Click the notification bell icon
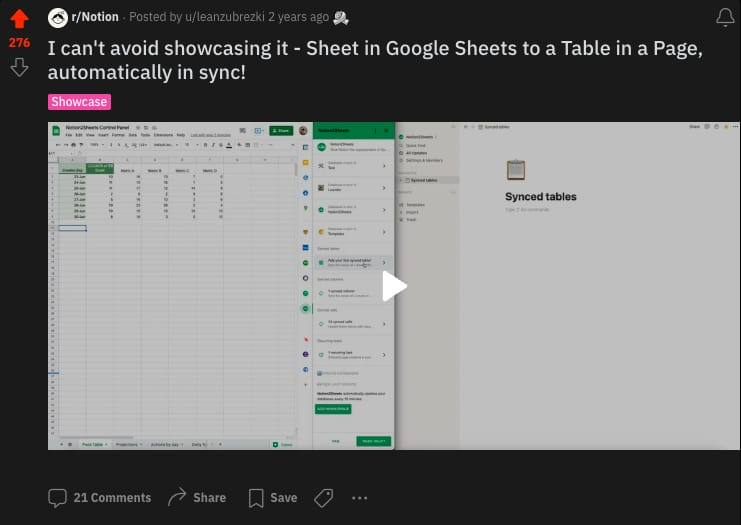741x525 pixels. coord(725,17)
